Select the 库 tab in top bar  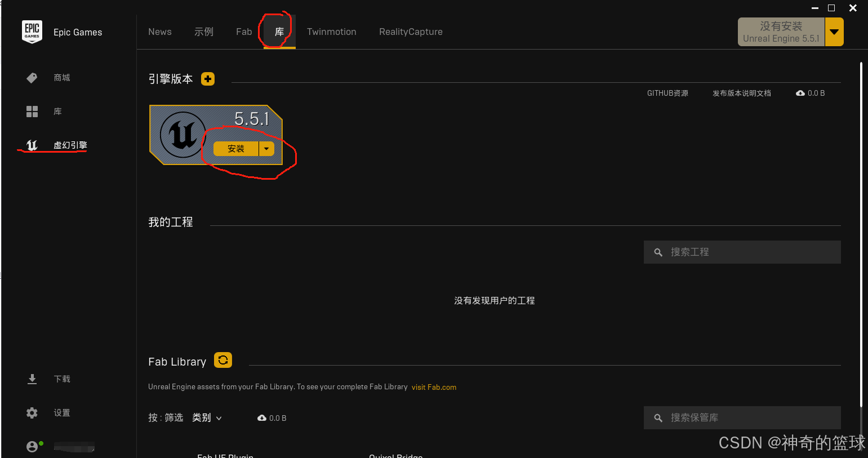click(x=279, y=32)
